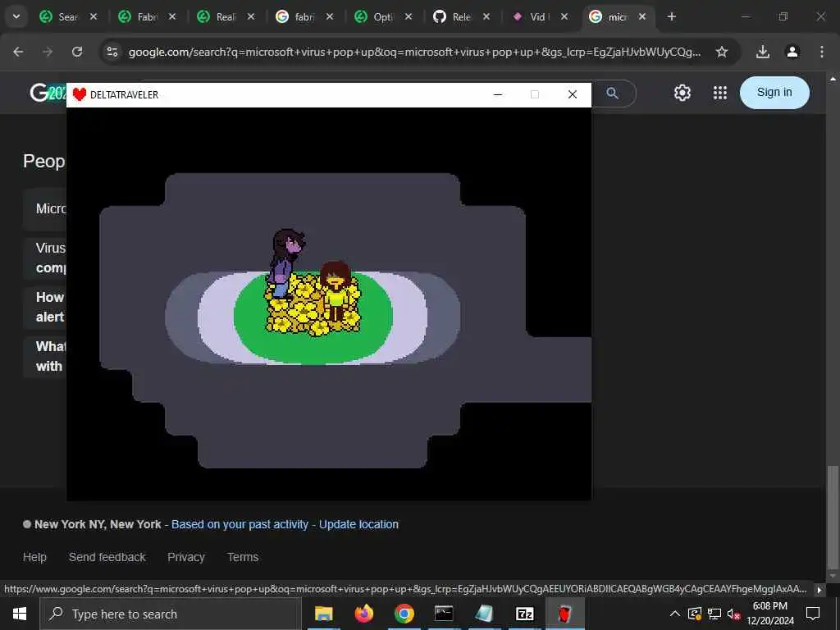Switch to the "Fabr" browser tab
The height and width of the screenshot is (630, 840).
coord(138,16)
